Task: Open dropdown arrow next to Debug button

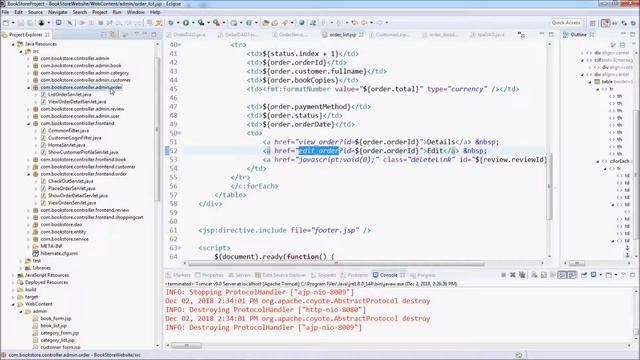Action: point(178,23)
